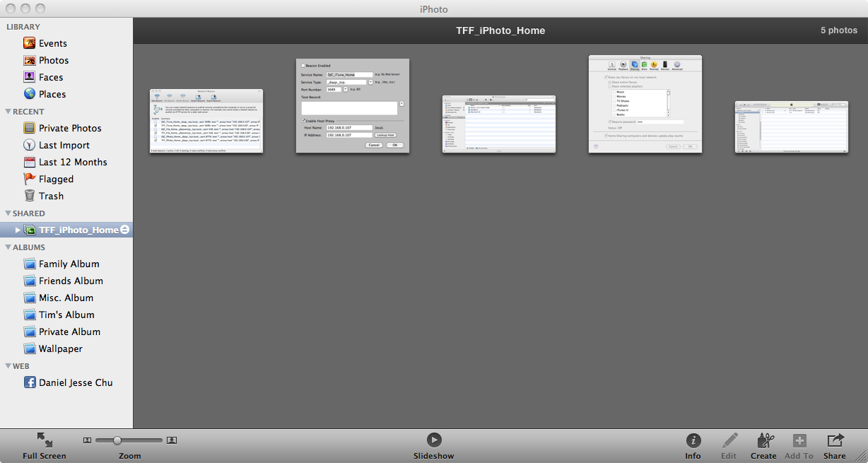Select the Private Photos recent item

coord(70,128)
